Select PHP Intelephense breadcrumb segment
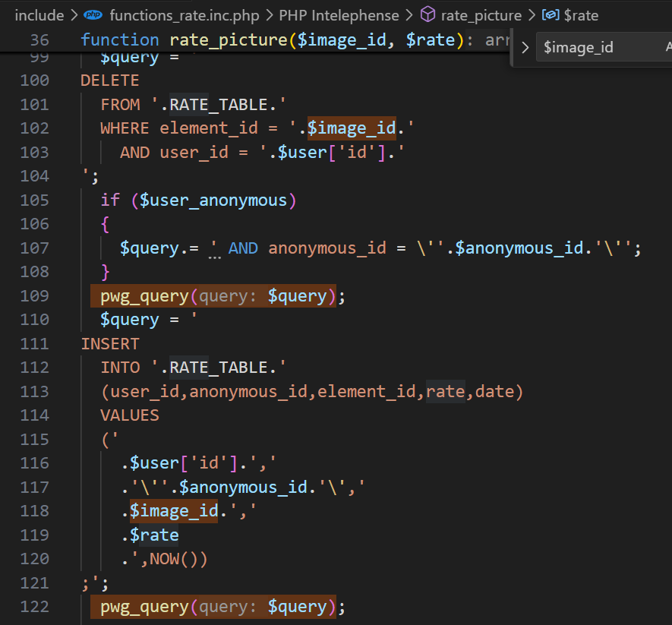 339,15
